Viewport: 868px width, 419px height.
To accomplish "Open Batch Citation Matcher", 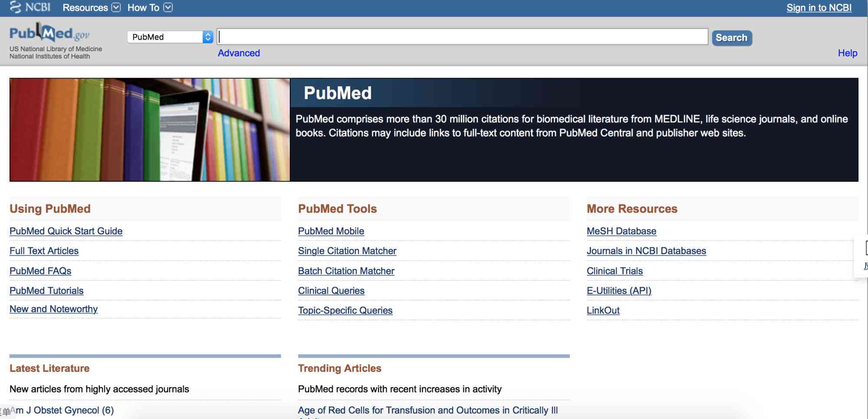I will tap(346, 271).
